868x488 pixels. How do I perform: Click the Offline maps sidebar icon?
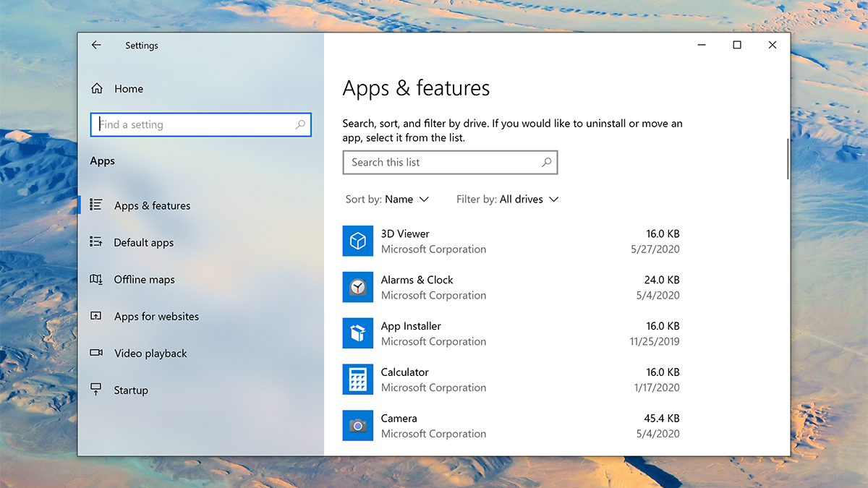(95, 279)
